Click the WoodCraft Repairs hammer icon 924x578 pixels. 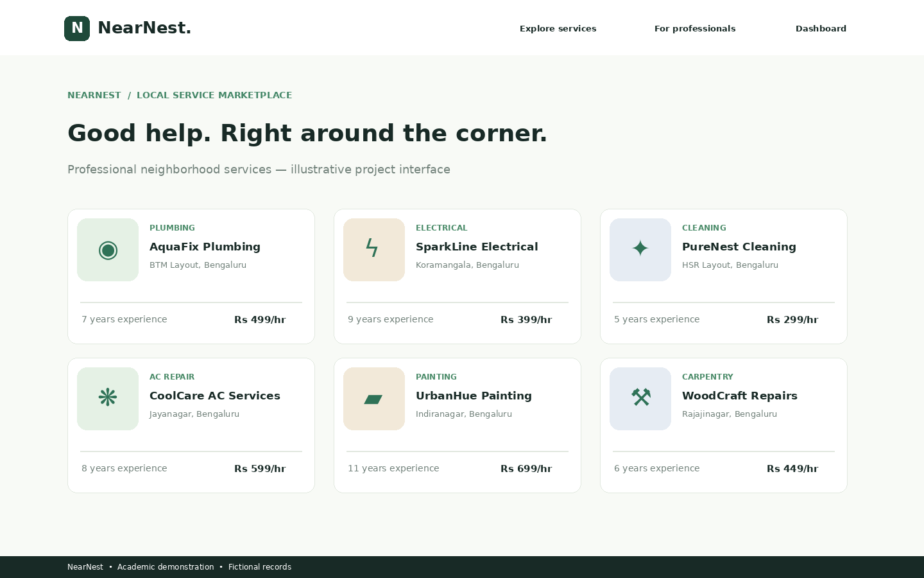640,399
